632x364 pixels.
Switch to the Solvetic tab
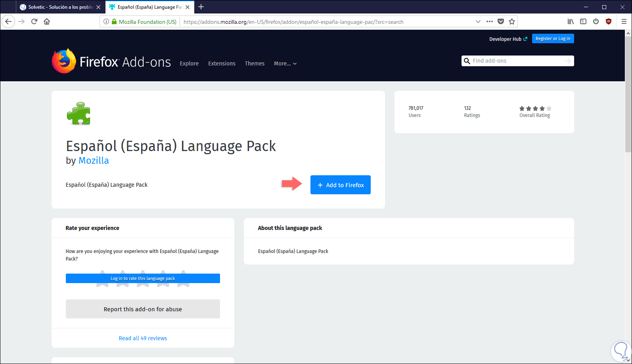click(60, 7)
